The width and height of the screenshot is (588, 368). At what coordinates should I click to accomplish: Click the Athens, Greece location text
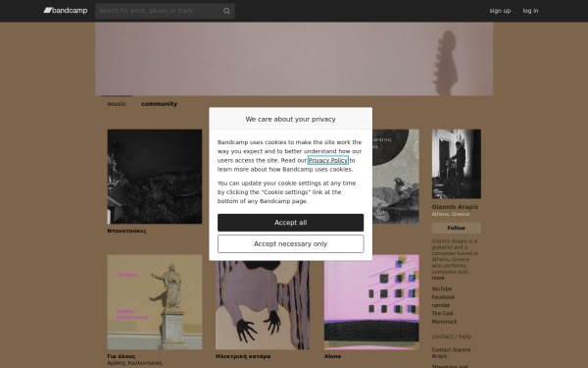(x=451, y=214)
